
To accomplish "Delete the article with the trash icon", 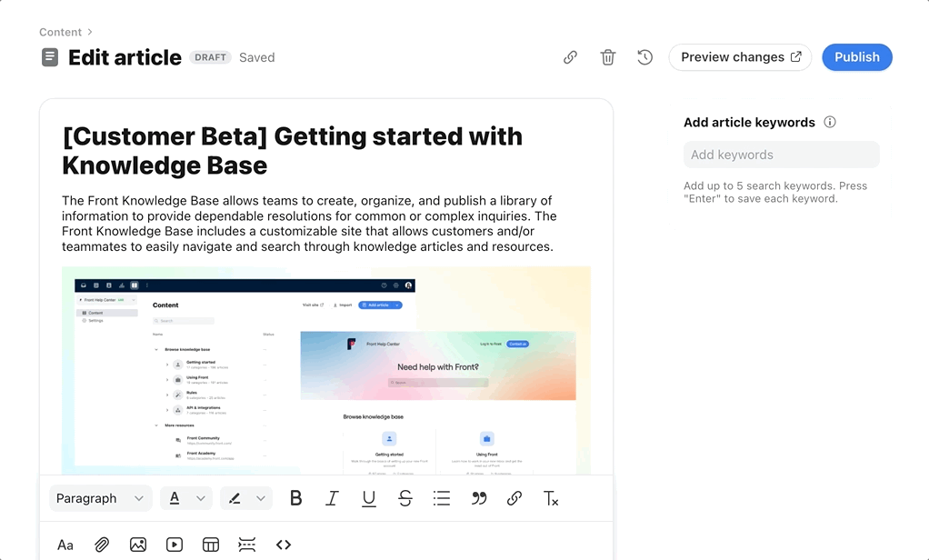I will point(607,56).
